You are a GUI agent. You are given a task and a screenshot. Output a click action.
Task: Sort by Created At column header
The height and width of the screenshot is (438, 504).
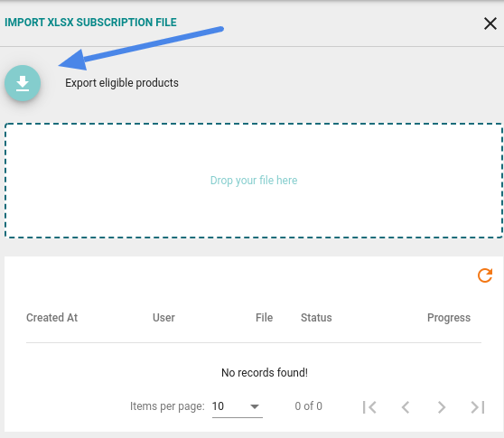click(51, 318)
